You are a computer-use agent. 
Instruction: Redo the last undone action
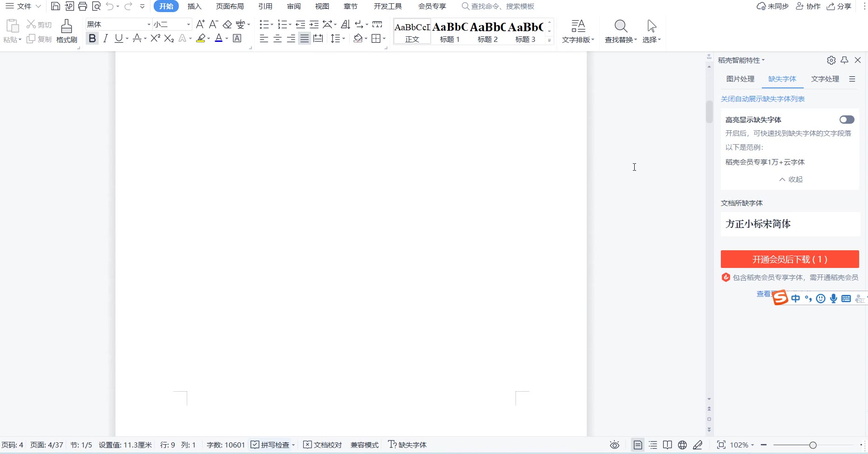click(128, 6)
